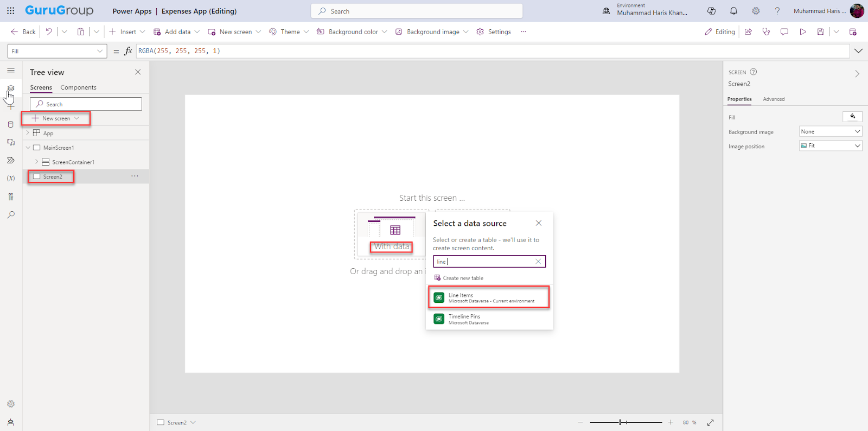The height and width of the screenshot is (431, 868).
Task: Click New screen in Tree view
Action: [x=56, y=118]
